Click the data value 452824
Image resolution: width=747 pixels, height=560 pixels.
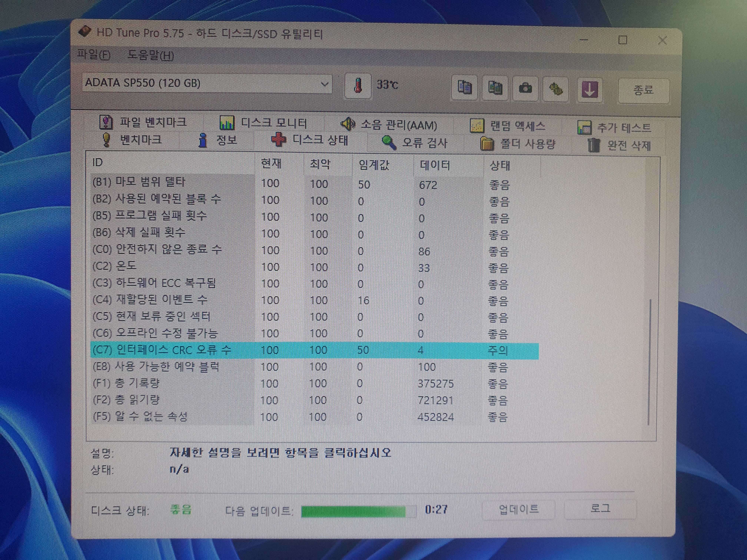436,417
